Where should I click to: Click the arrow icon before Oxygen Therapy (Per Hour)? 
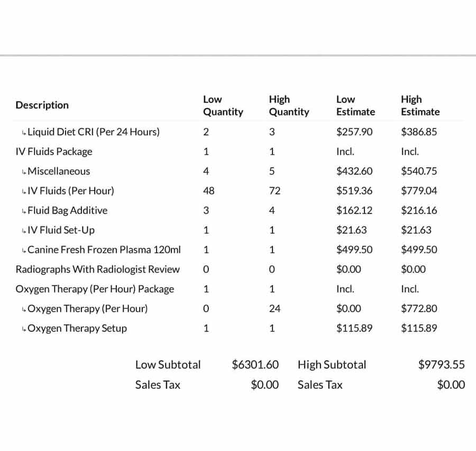coord(23,309)
